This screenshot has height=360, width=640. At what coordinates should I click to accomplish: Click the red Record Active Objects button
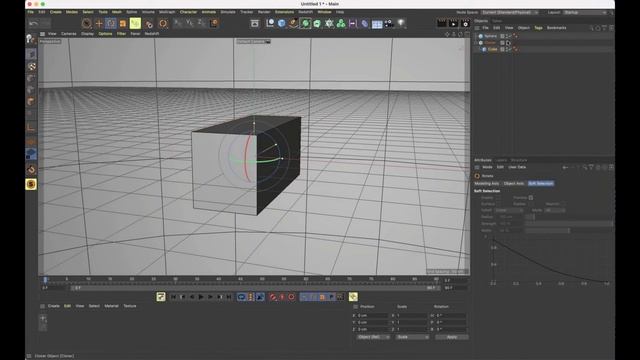[x=272, y=297]
